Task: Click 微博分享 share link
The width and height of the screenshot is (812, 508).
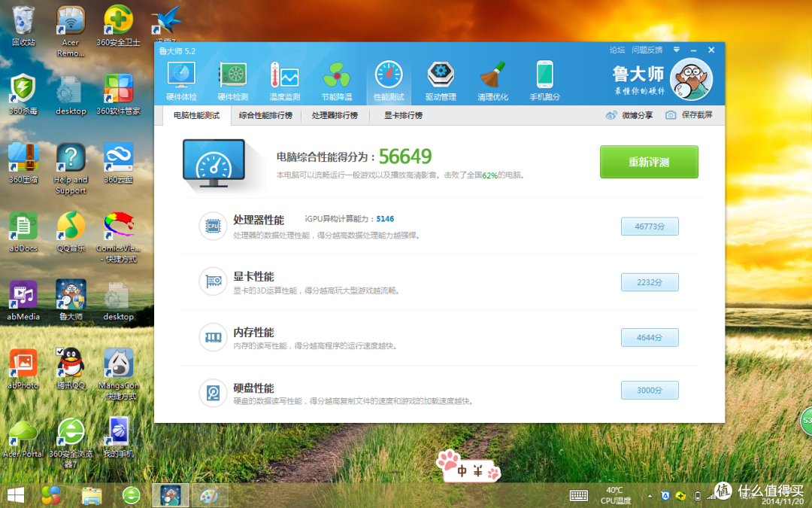Action: pyautogui.click(x=629, y=115)
